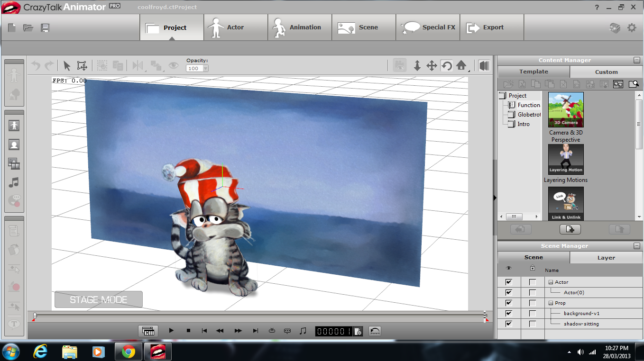The image size is (644, 361).
Task: Open the Timeline panel from the bottom bar
Action: click(148, 331)
